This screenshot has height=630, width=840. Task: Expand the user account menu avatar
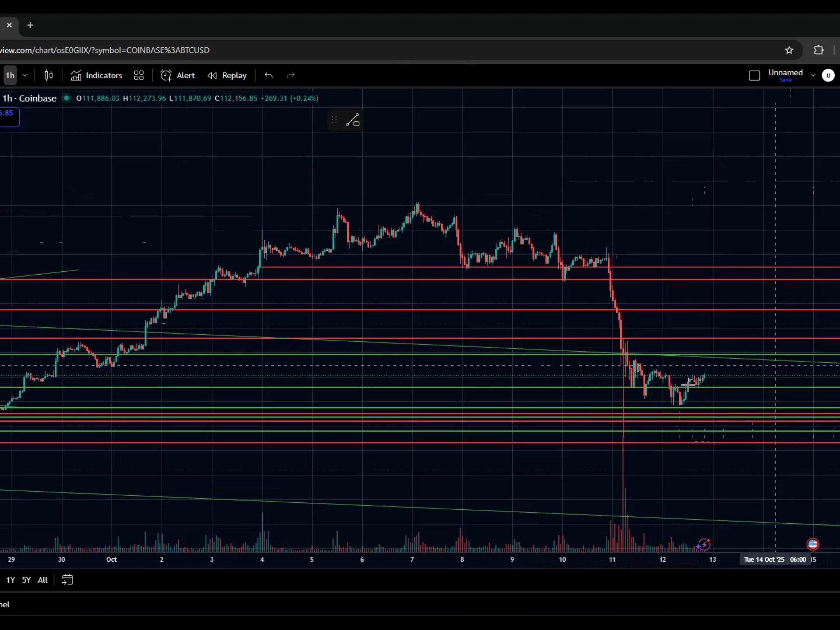[829, 75]
